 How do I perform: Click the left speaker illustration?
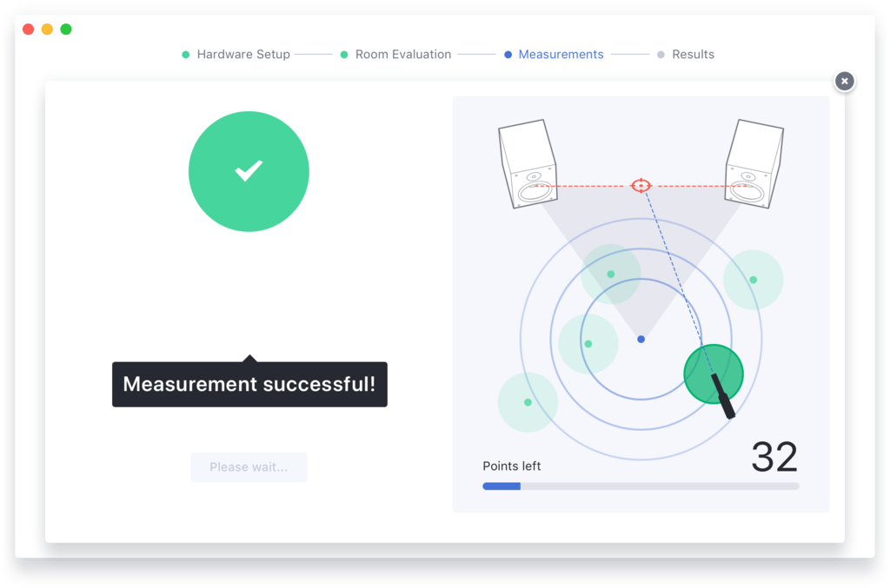[x=528, y=164]
